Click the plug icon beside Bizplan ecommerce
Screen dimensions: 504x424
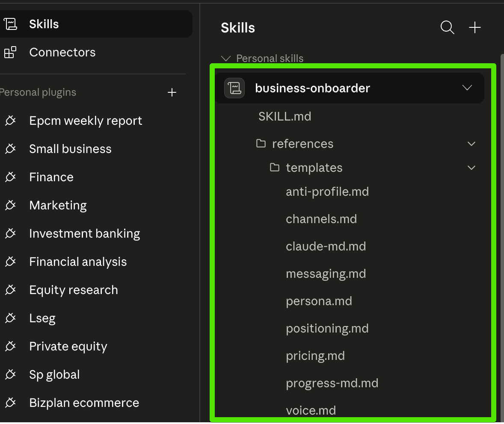pyautogui.click(x=10, y=403)
